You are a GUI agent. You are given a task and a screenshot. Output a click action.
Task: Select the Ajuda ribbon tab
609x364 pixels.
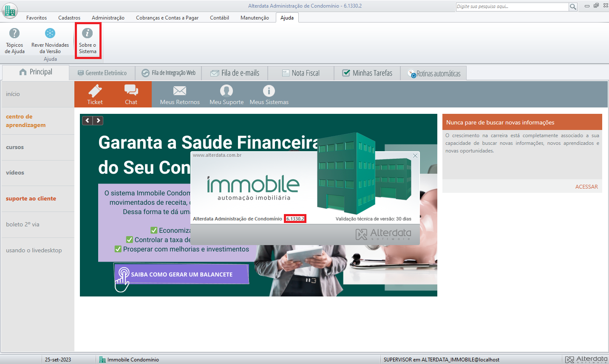point(287,18)
